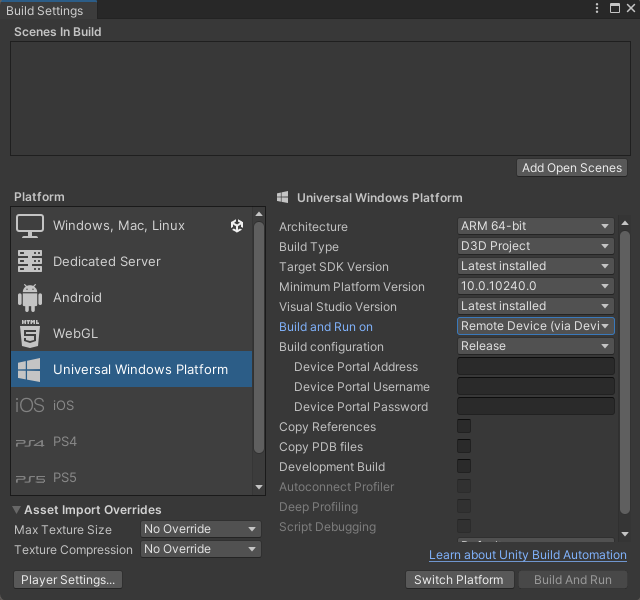Click the Device Portal Username field
Image resolution: width=640 pixels, height=600 pixels.
tap(536, 386)
